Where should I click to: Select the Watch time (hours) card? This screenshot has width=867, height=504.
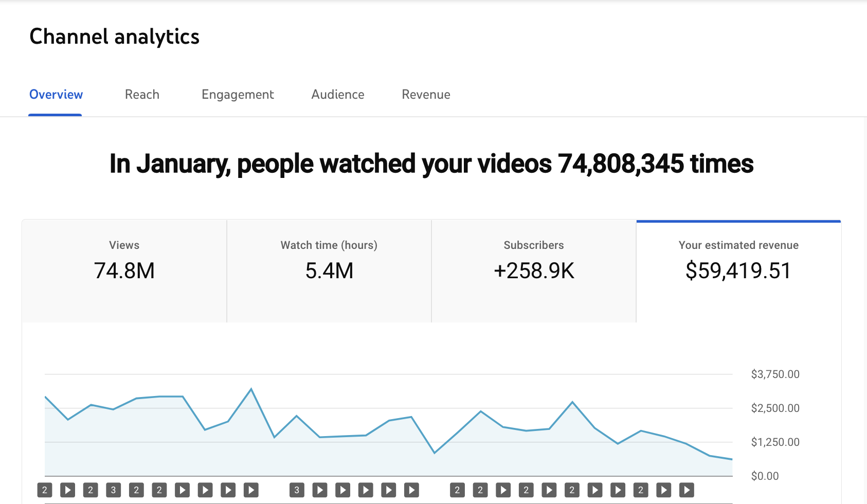329,272
